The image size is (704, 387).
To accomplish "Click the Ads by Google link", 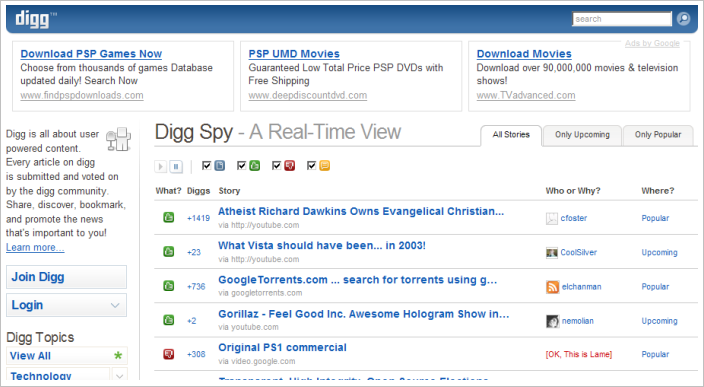I will tap(652, 43).
